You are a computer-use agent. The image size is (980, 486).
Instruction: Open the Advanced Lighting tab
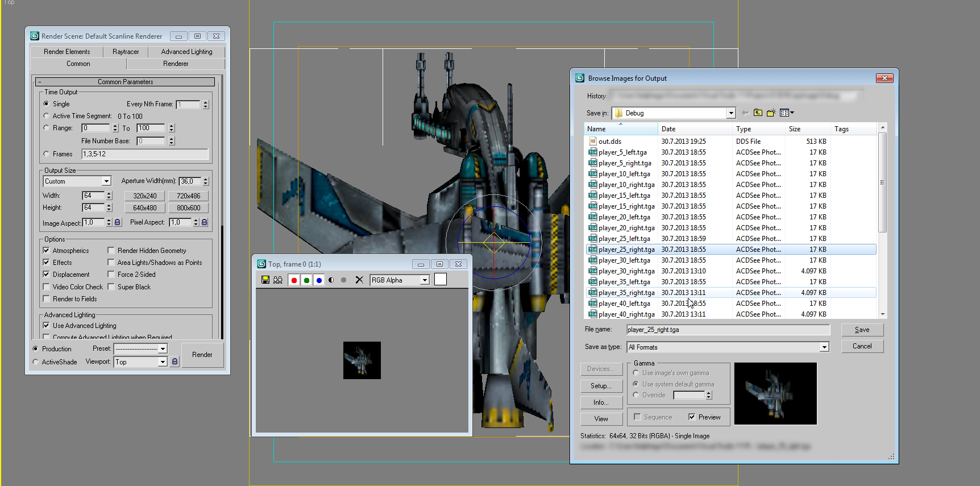(x=186, y=52)
